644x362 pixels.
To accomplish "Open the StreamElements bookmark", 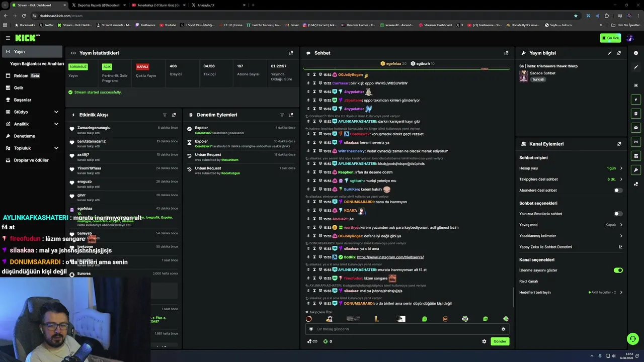I will tap(113, 25).
